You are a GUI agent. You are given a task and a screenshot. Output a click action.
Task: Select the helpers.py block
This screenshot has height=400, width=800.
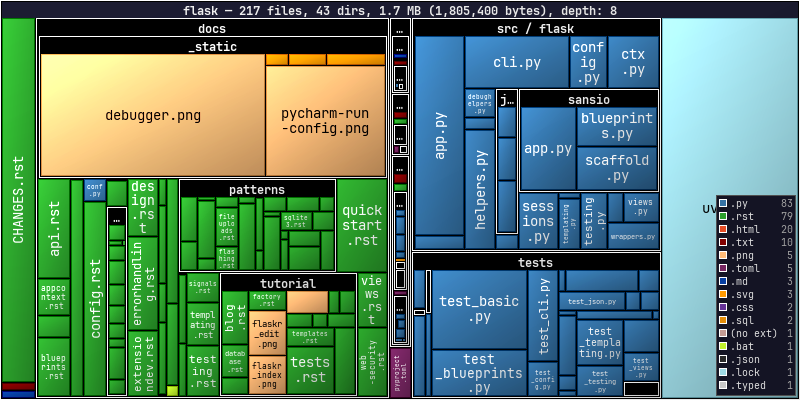coord(480,189)
